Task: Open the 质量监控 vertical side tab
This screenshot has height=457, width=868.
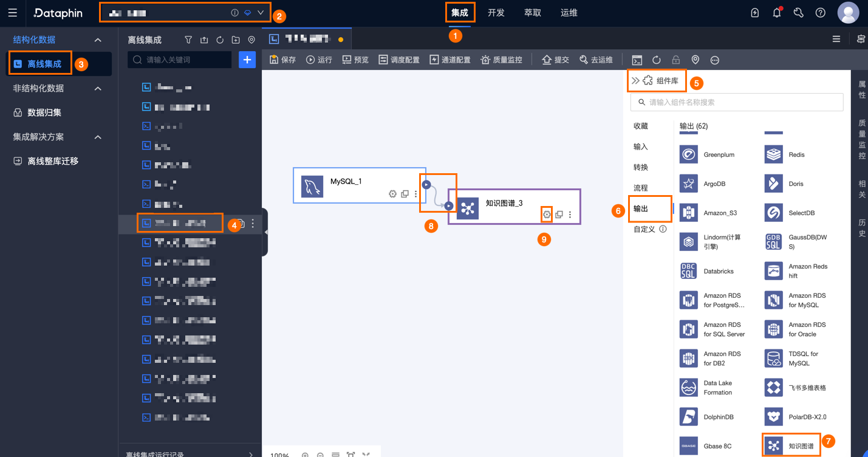Action: (862, 139)
